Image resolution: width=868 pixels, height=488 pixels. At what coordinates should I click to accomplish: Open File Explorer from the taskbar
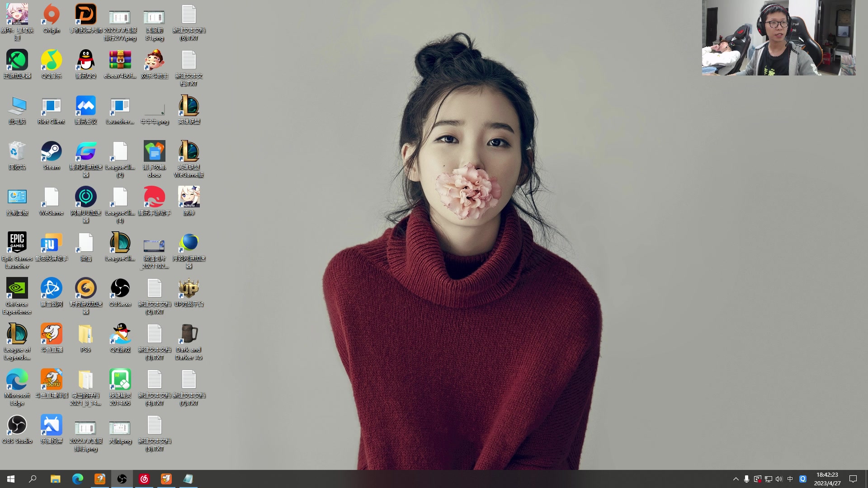(x=55, y=479)
